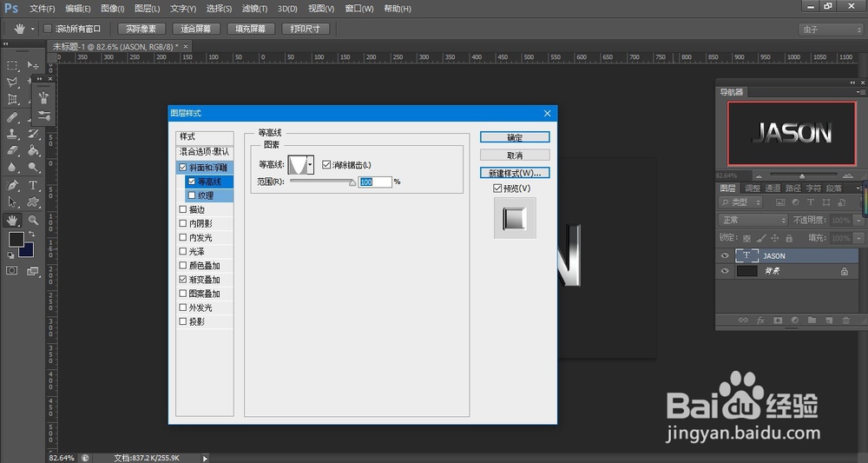The height and width of the screenshot is (463, 868).
Task: Open the Navigator panel flyout menu
Action: tap(861, 92)
